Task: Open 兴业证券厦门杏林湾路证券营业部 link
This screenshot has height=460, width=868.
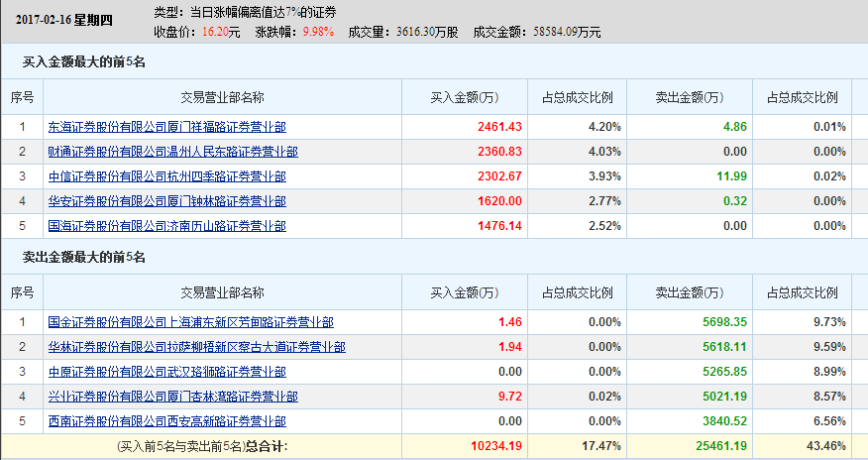Action: pos(172,397)
